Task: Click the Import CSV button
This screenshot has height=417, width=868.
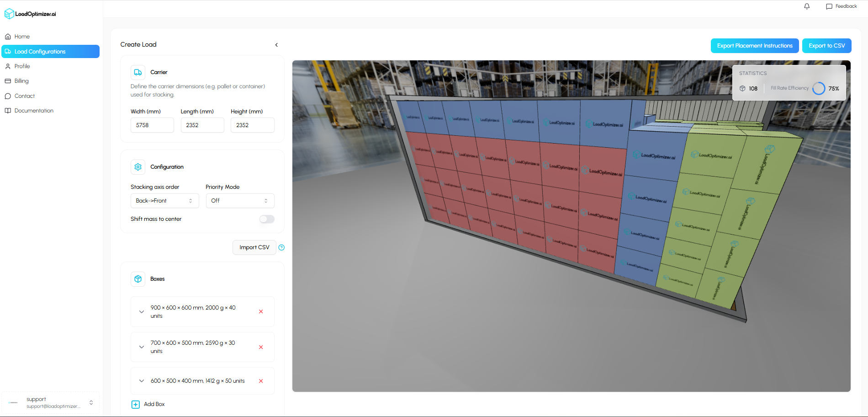Action: pos(254,247)
